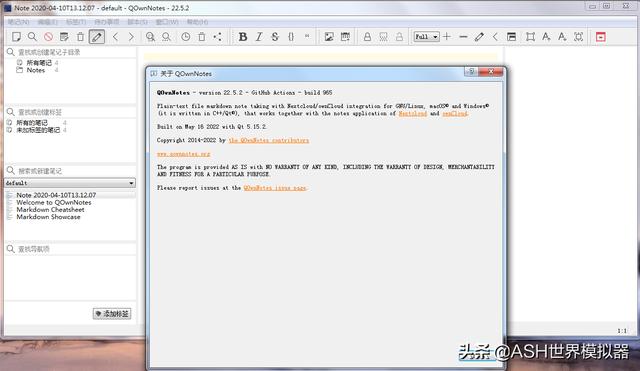Viewport: 640px width, 371px height.
Task: Toggle note edit mode pencil button
Action: pos(97,37)
